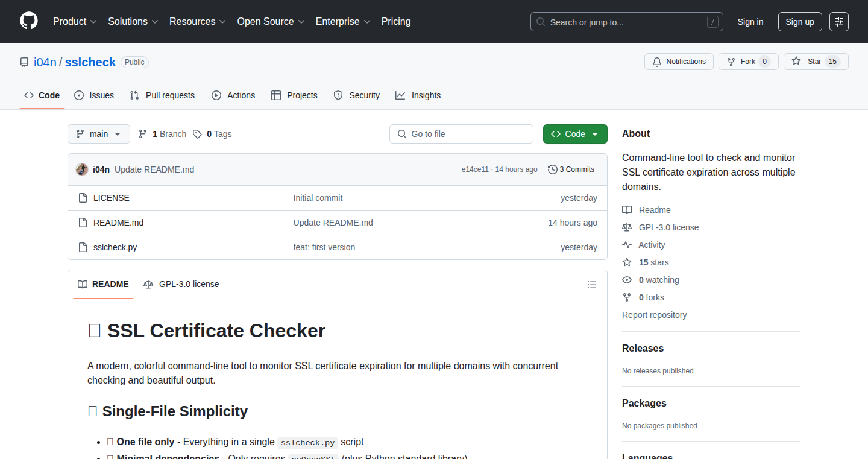
Task: Select the GPL-3.0 license tab
Action: tap(181, 284)
